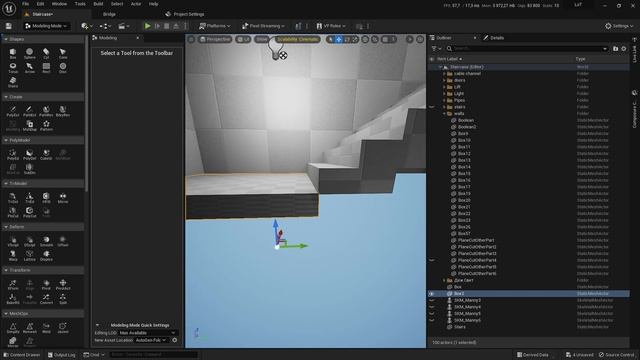This screenshot has height=360, width=640.
Task: Open the PolyEd PolyModel tool
Action: pos(13,154)
